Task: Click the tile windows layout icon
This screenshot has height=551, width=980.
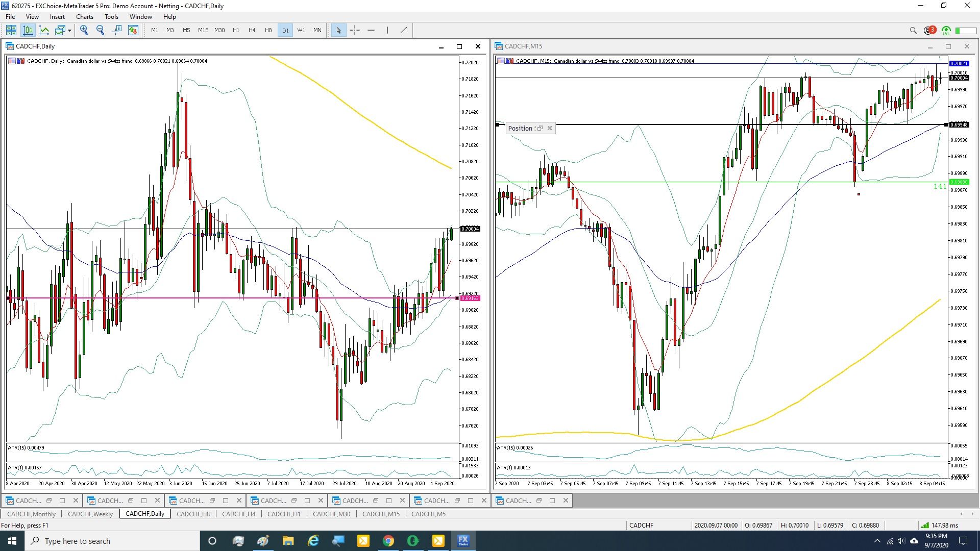Action: [x=11, y=30]
